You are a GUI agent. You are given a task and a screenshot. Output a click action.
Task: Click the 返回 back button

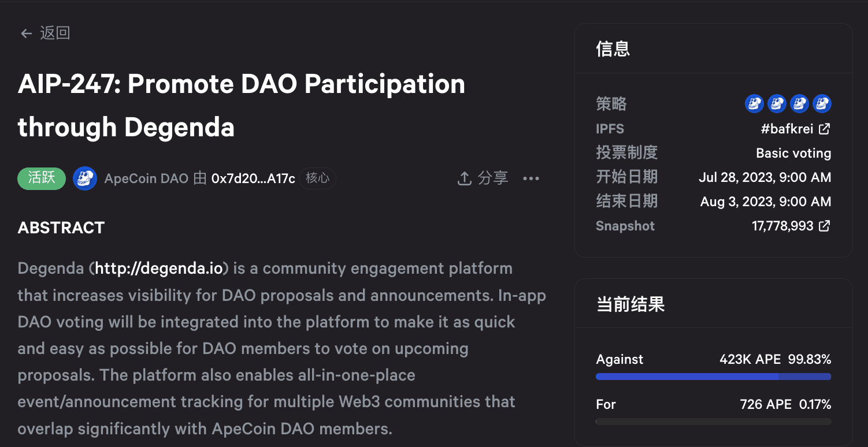pos(55,33)
